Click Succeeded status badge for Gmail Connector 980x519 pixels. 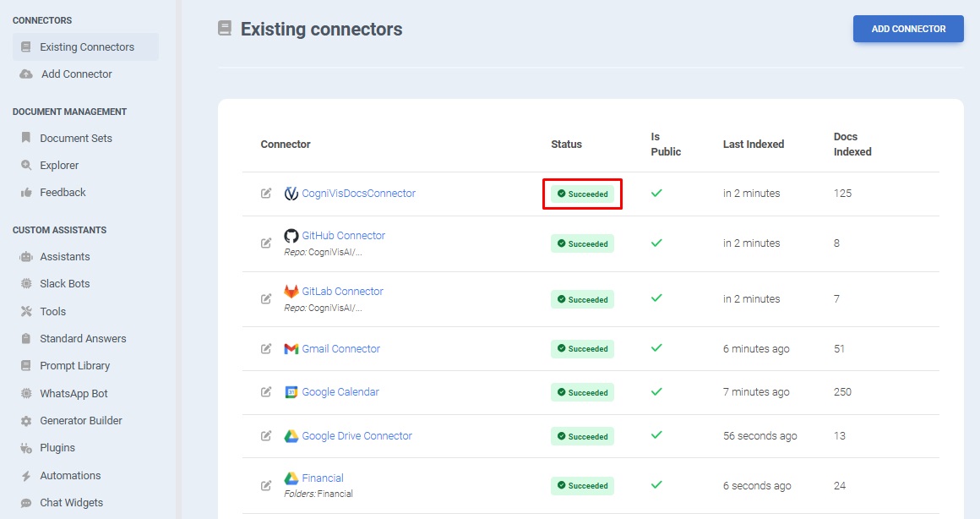(582, 349)
